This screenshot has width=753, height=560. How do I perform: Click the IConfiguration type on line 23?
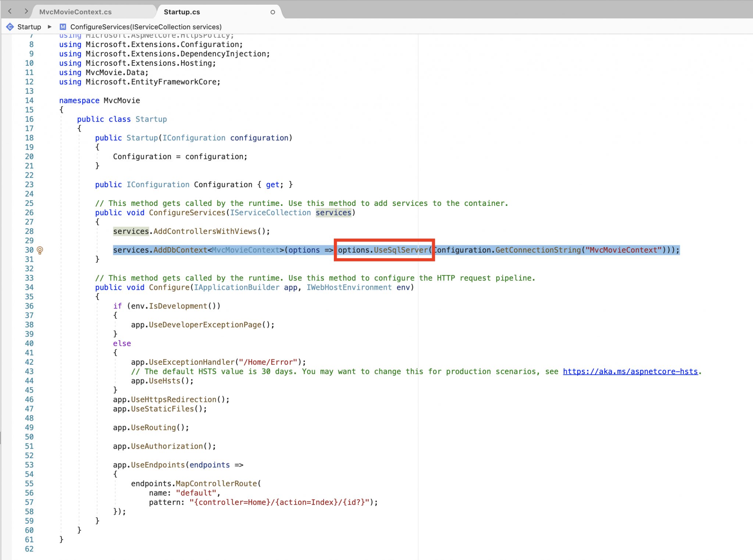click(x=158, y=185)
